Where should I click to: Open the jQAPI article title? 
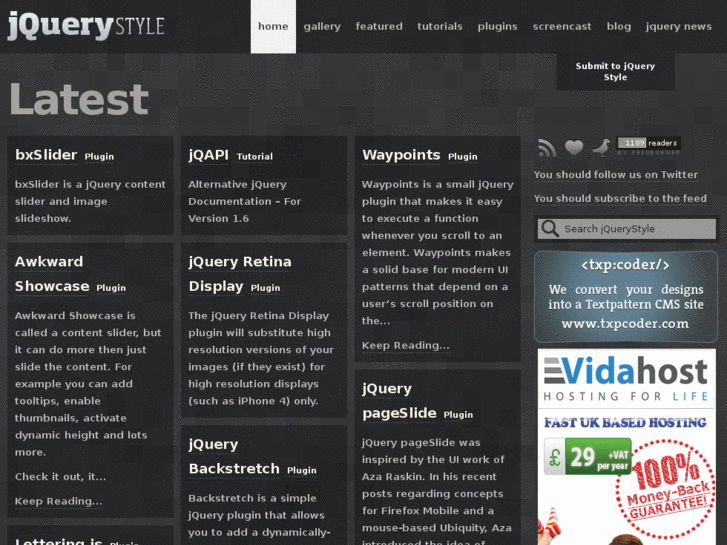[x=209, y=155]
